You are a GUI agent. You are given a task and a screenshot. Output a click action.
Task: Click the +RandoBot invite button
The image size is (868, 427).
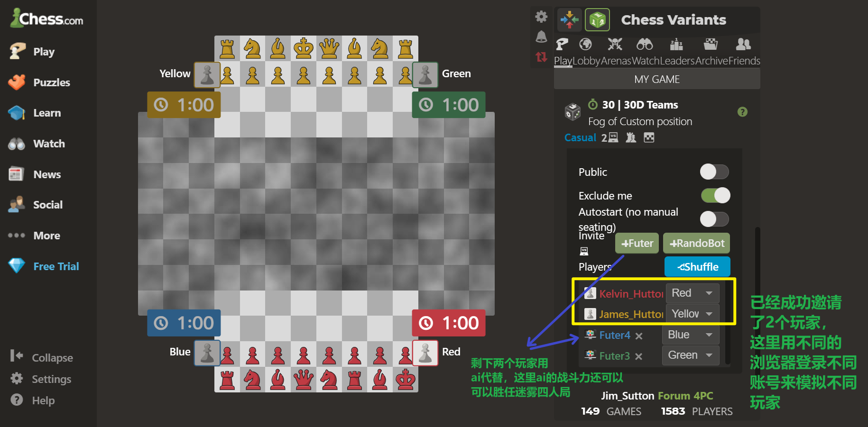(x=696, y=243)
